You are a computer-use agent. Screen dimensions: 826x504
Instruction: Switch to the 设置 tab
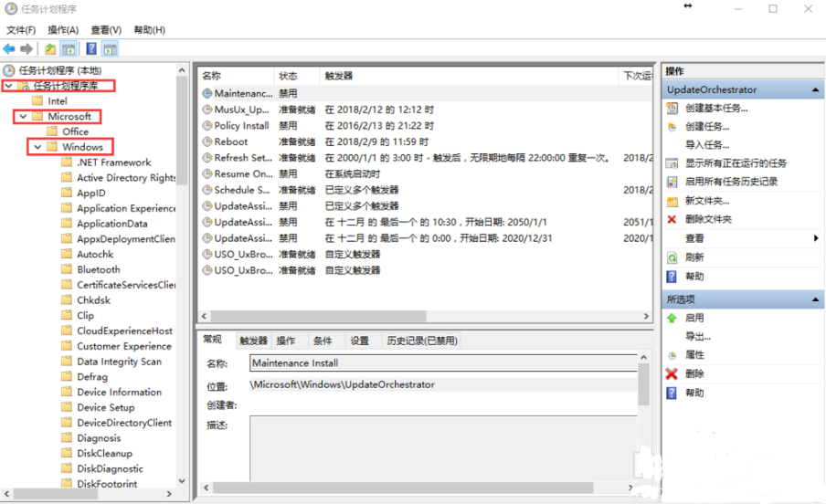click(x=359, y=341)
